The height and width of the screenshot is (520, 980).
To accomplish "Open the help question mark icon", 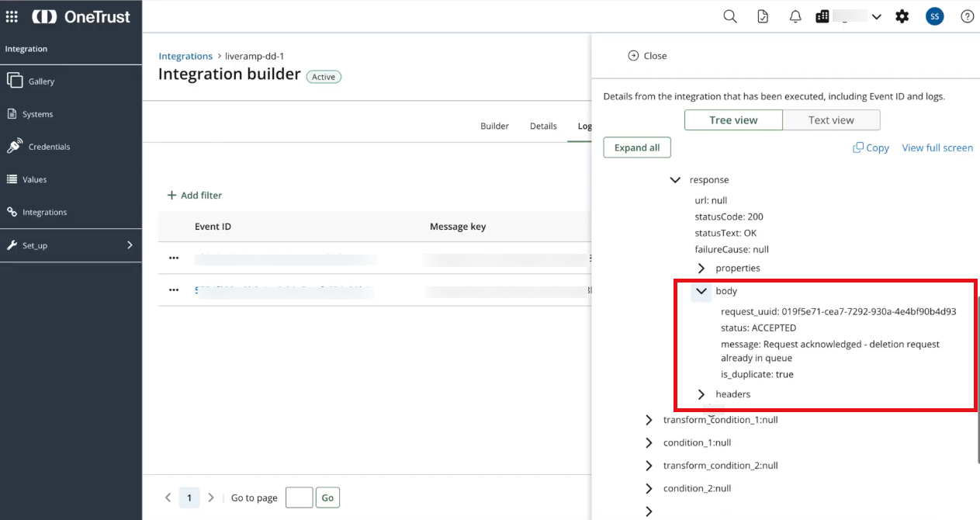I will (x=968, y=16).
